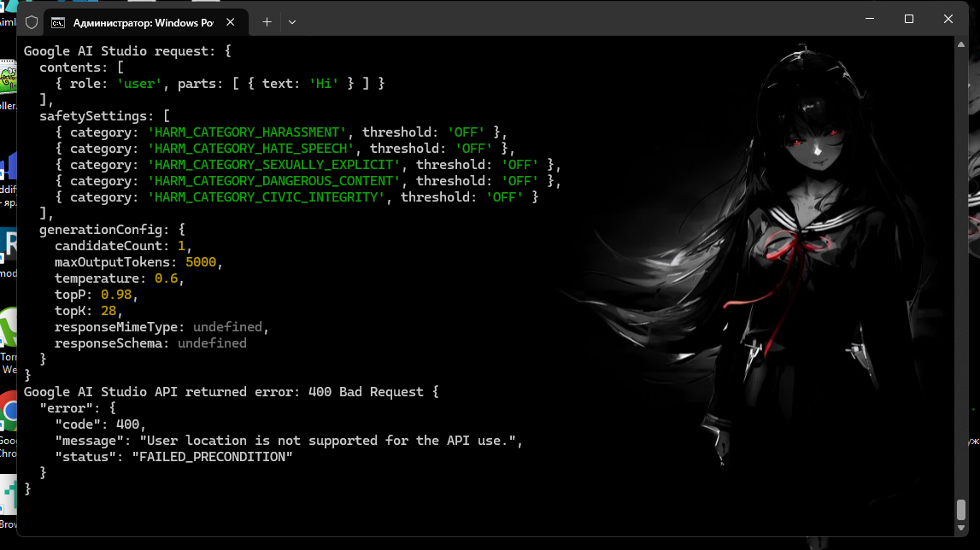The height and width of the screenshot is (550, 980).
Task: Click the 'User location is not supported' message
Action: pyautogui.click(x=327, y=442)
